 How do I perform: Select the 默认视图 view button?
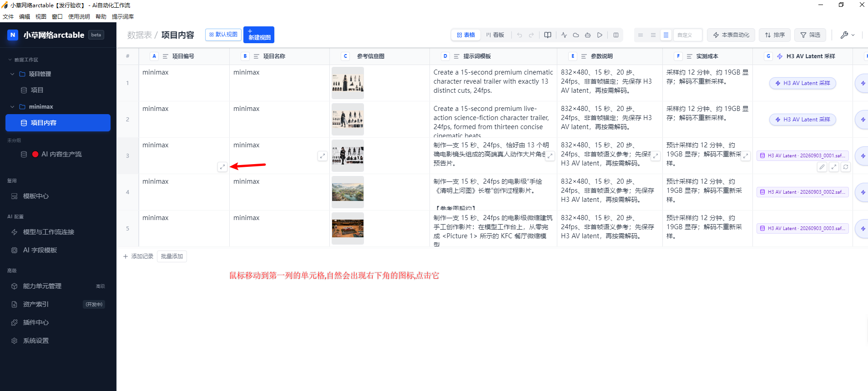point(223,35)
